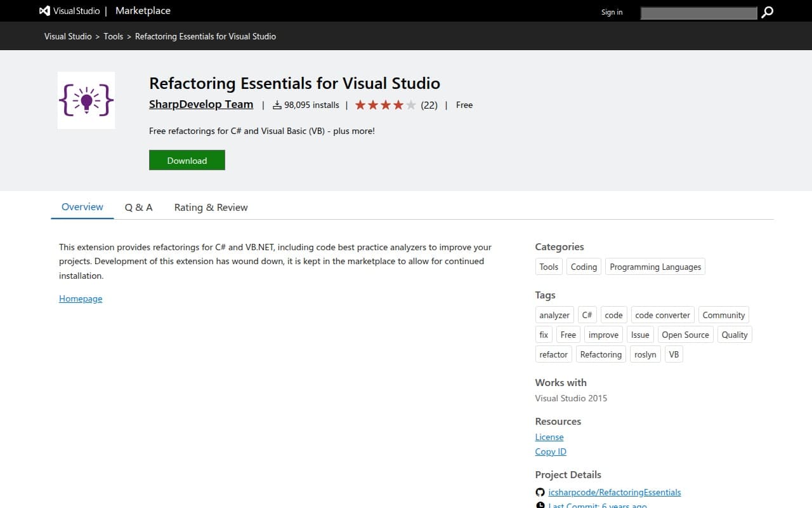
Task: Click the code tag
Action: point(613,315)
